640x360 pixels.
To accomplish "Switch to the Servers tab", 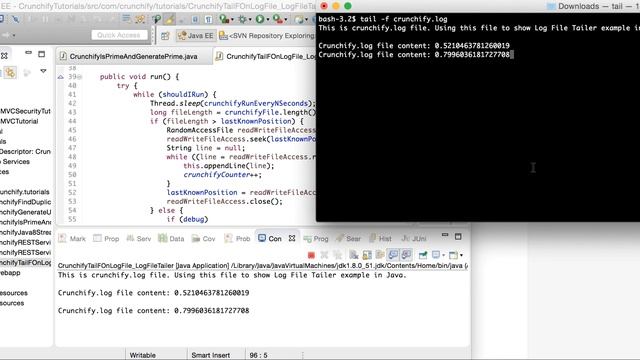I will [x=139, y=238].
